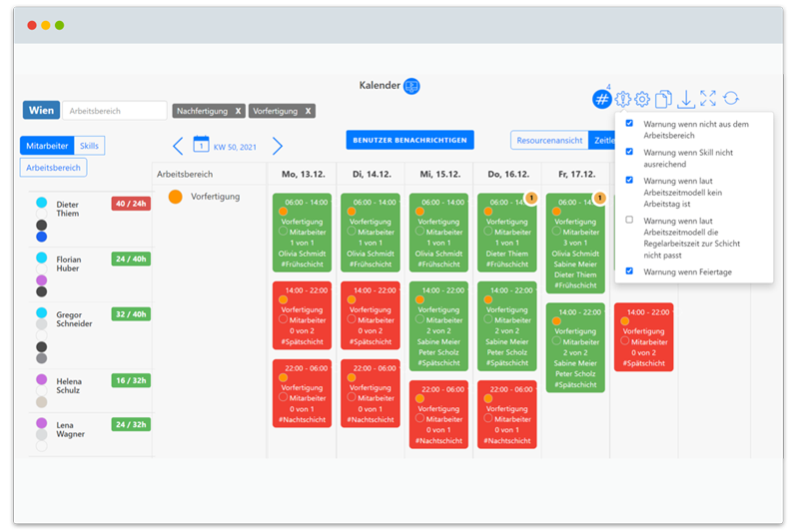Remove the Nachfertigung filter tag

(x=239, y=111)
